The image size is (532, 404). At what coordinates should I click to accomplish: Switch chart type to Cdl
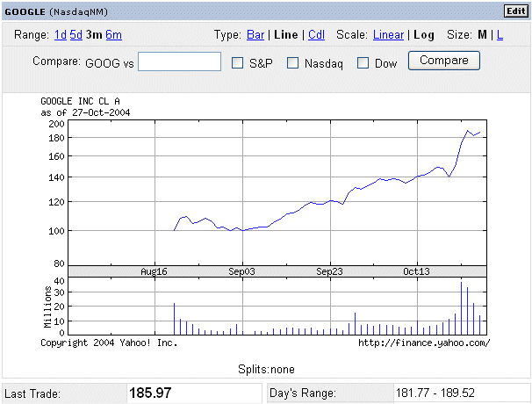tap(316, 34)
